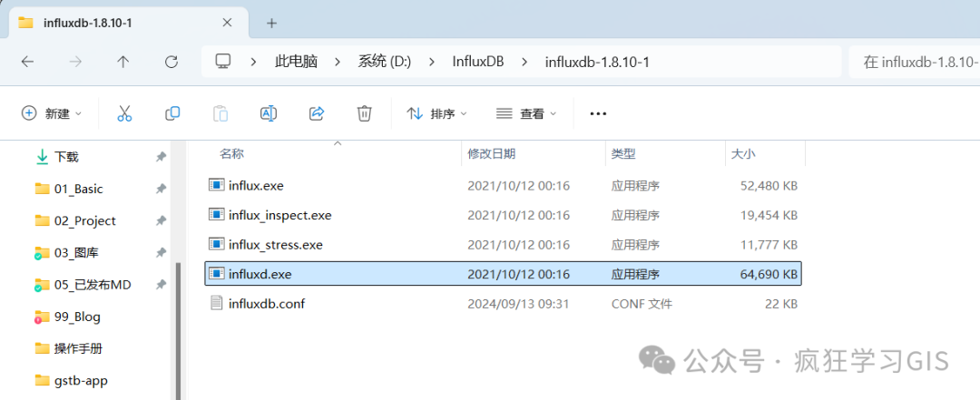Open the 排序 (Sort) dropdown
The image size is (980, 400).
pos(436,113)
